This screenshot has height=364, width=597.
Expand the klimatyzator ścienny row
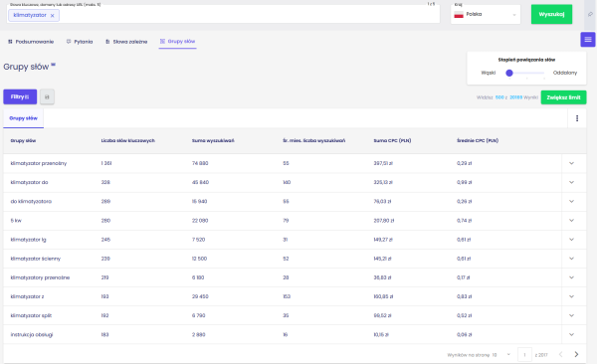click(571, 259)
